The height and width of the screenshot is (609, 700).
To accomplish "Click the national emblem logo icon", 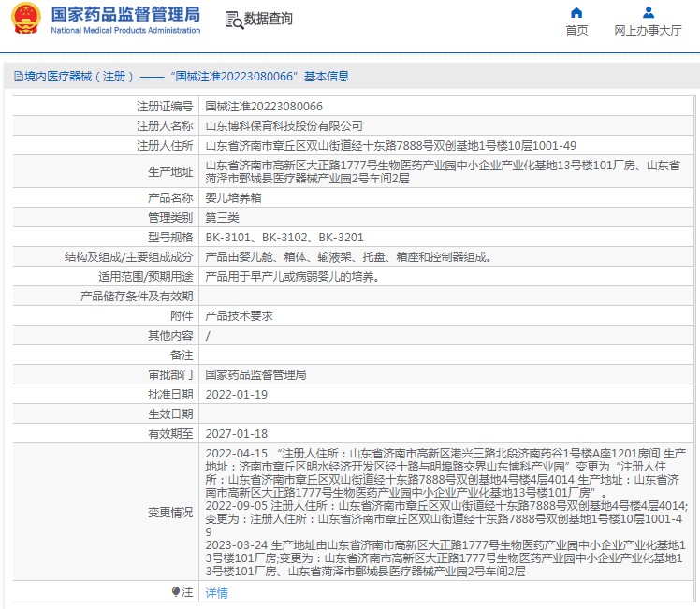I will 26,19.
